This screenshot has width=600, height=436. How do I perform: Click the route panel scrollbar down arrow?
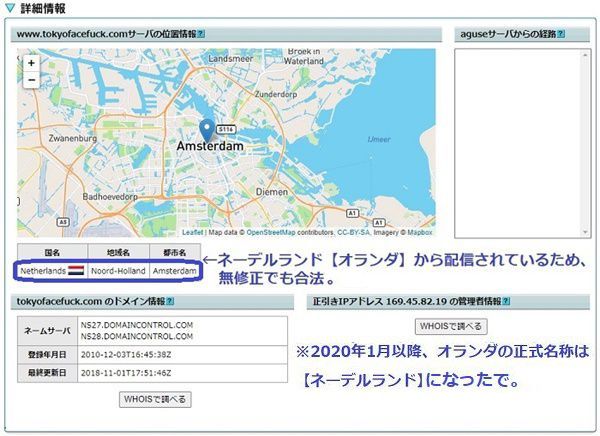point(585,232)
